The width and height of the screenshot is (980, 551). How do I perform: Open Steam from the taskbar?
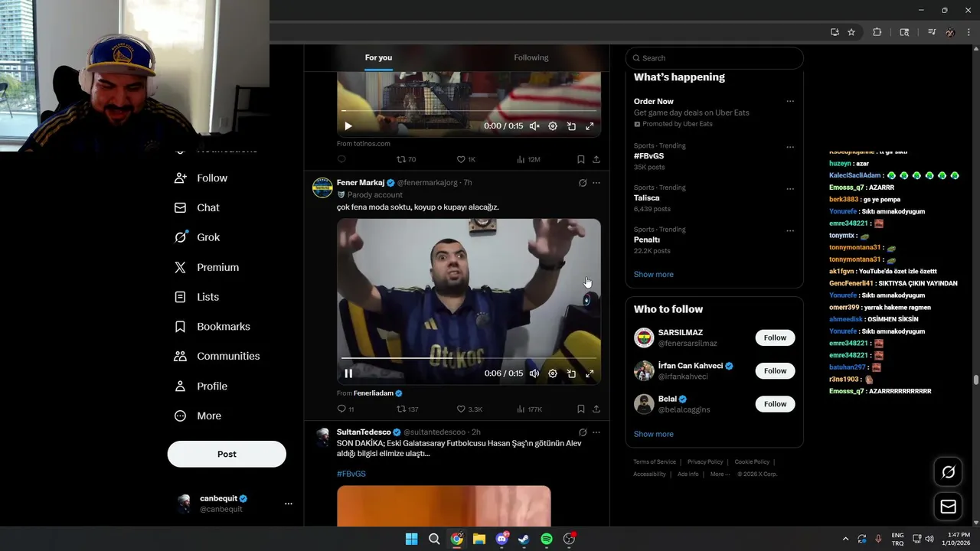tap(524, 539)
